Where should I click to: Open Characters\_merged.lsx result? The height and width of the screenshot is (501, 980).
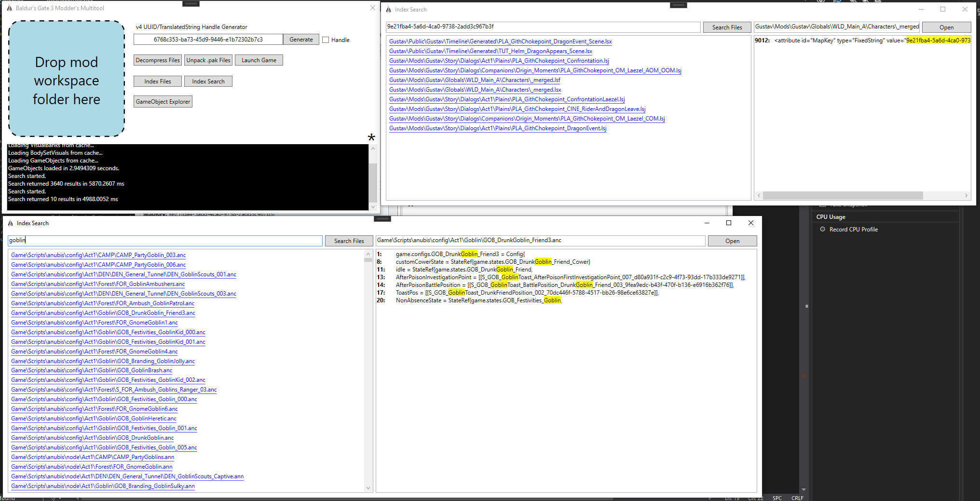click(x=475, y=90)
